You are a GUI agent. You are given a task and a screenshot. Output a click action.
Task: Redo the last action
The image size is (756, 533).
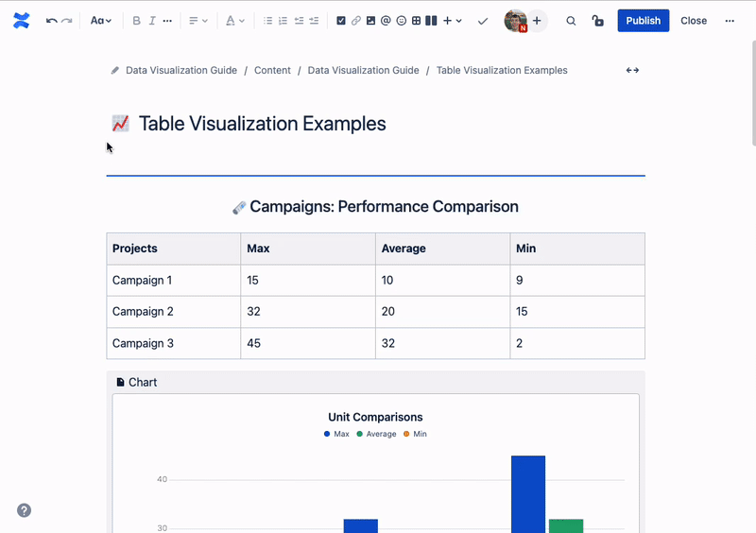pos(67,21)
